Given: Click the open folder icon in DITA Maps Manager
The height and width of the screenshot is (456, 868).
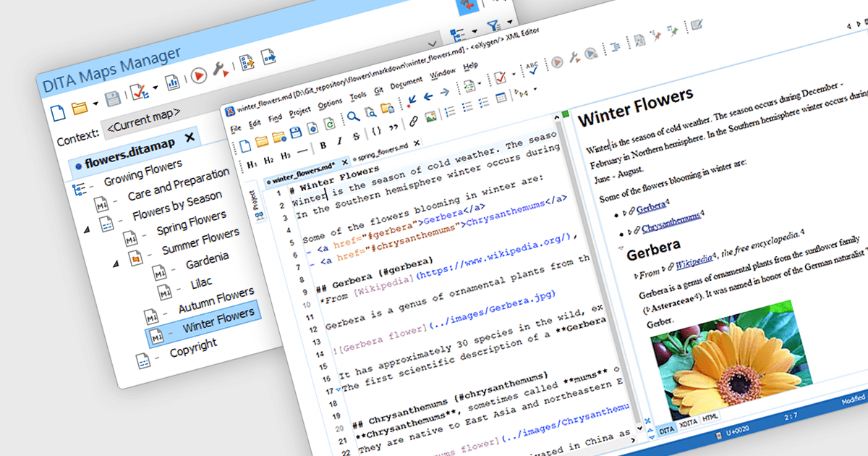Looking at the screenshot, I should [x=79, y=108].
